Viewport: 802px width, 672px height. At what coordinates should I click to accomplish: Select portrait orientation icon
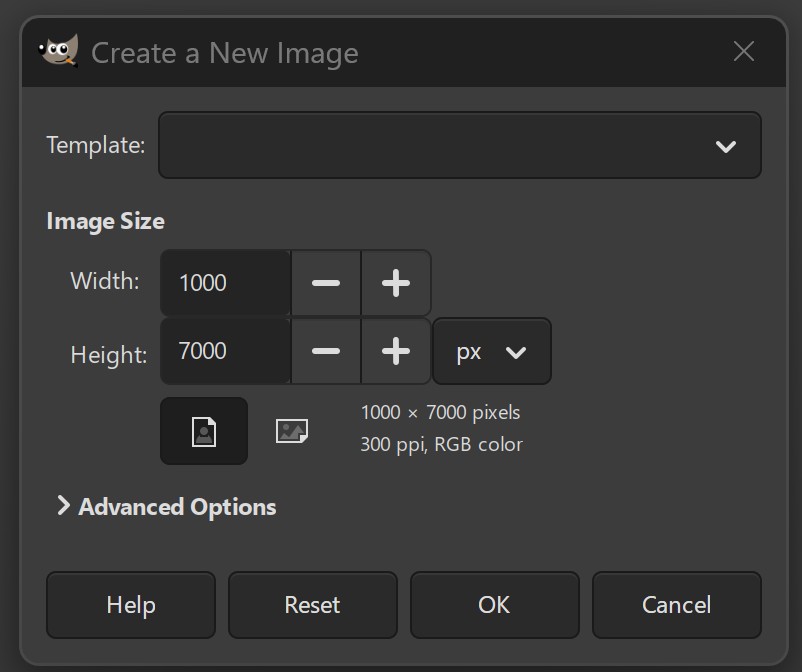(204, 431)
